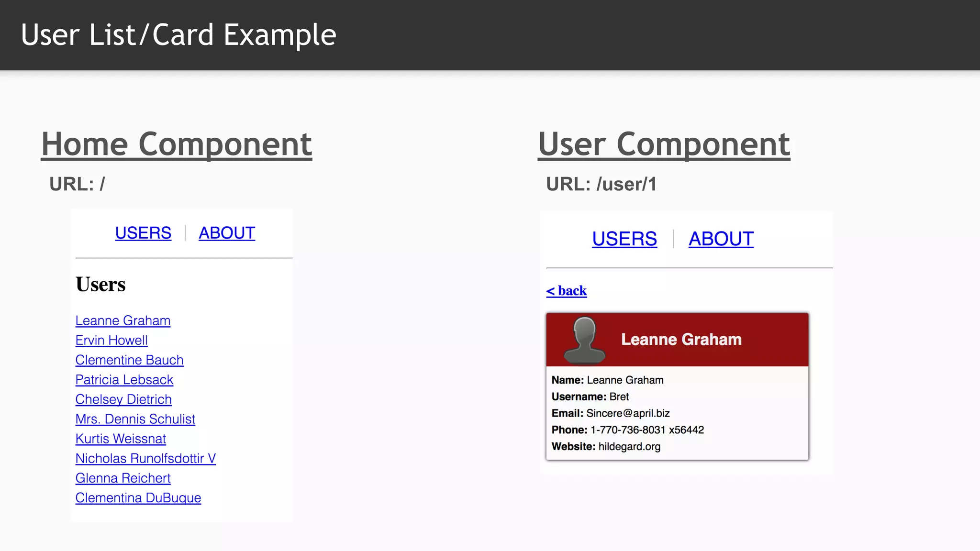Click the phone 1-770-736-8031 x56442

(x=647, y=430)
